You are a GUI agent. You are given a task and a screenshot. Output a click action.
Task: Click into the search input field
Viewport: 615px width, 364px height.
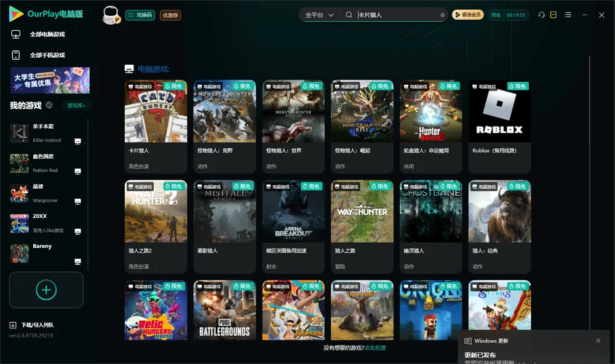(x=397, y=15)
